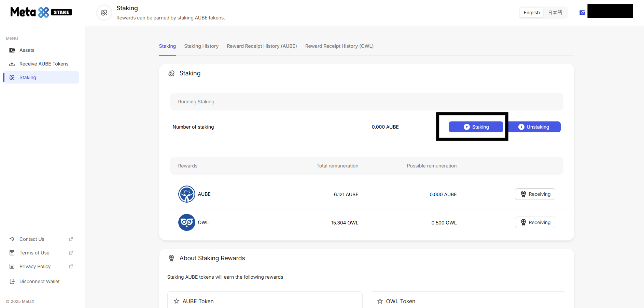Click the OWL token owl icon
The image size is (644, 308).
pos(186,222)
